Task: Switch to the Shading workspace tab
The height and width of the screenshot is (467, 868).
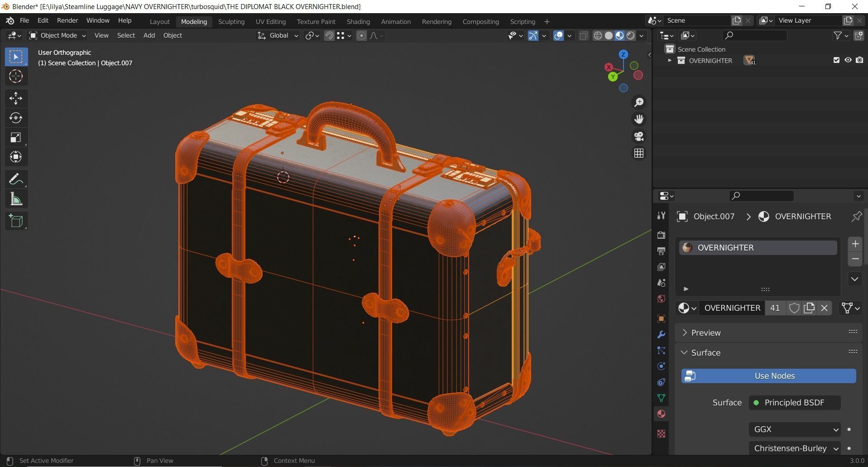Action: 358,22
